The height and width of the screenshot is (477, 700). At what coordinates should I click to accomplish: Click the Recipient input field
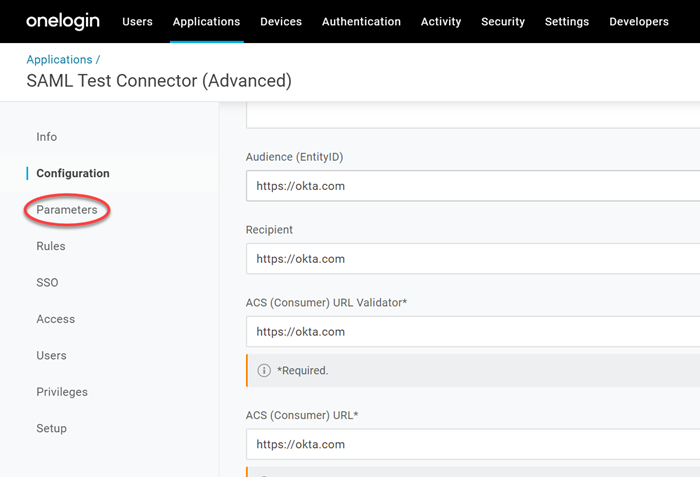click(x=472, y=259)
